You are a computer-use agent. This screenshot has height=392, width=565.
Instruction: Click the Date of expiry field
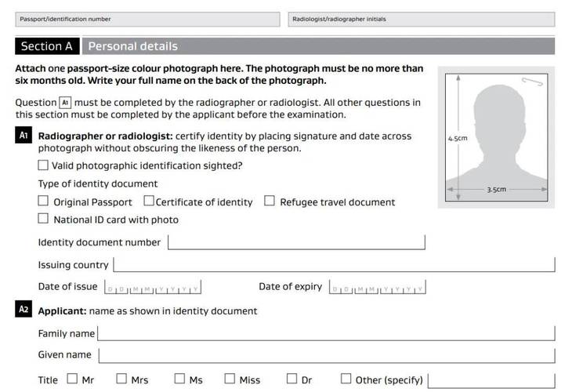coord(377,288)
